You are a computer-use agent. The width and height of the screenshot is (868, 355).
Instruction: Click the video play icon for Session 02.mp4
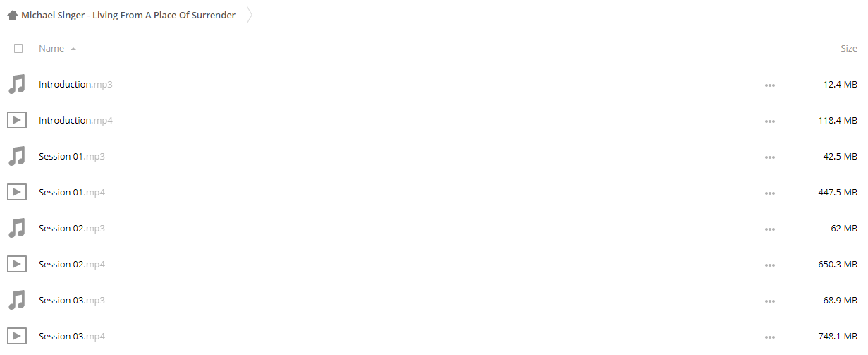click(x=17, y=264)
